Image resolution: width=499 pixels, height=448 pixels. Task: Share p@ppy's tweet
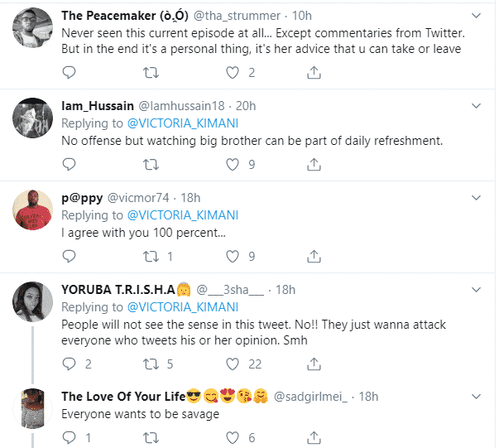click(314, 256)
